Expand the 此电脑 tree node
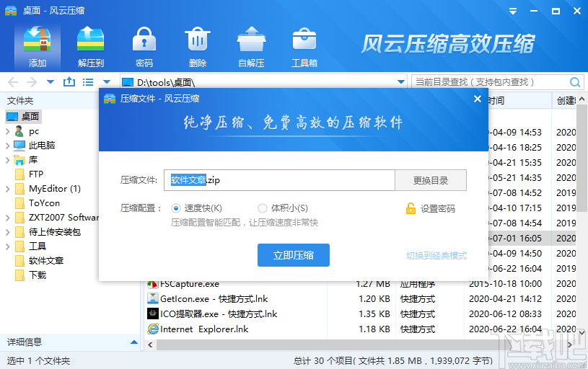This screenshot has width=588, height=369. pyautogui.click(x=7, y=146)
